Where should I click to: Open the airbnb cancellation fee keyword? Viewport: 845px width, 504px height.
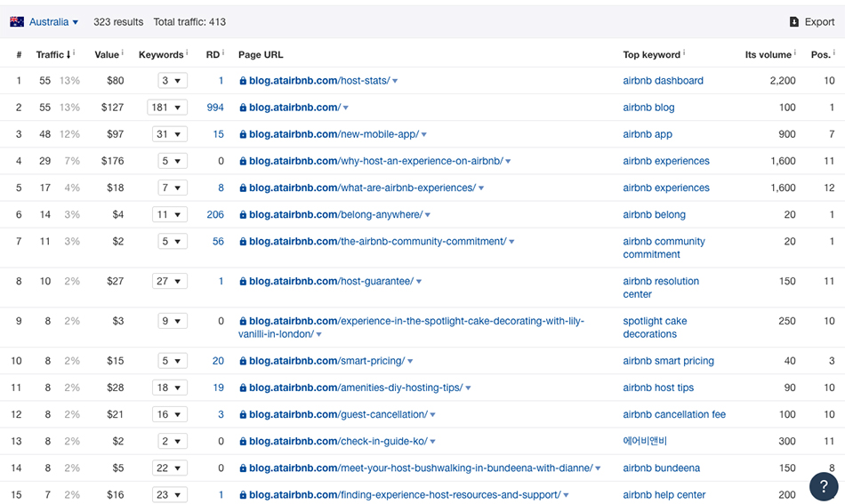[674, 414]
